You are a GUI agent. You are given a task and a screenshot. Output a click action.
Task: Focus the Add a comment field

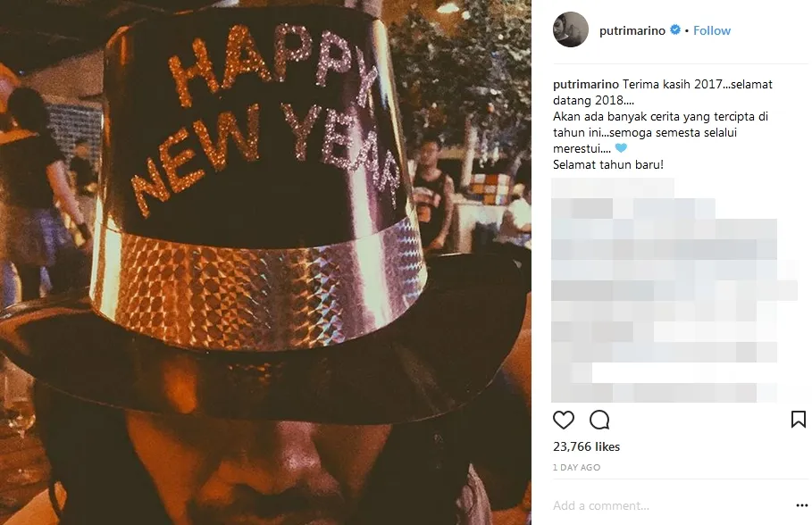(670, 506)
